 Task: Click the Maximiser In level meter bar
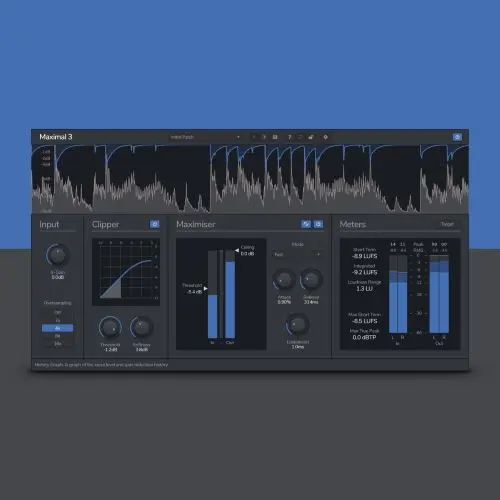coord(213,295)
